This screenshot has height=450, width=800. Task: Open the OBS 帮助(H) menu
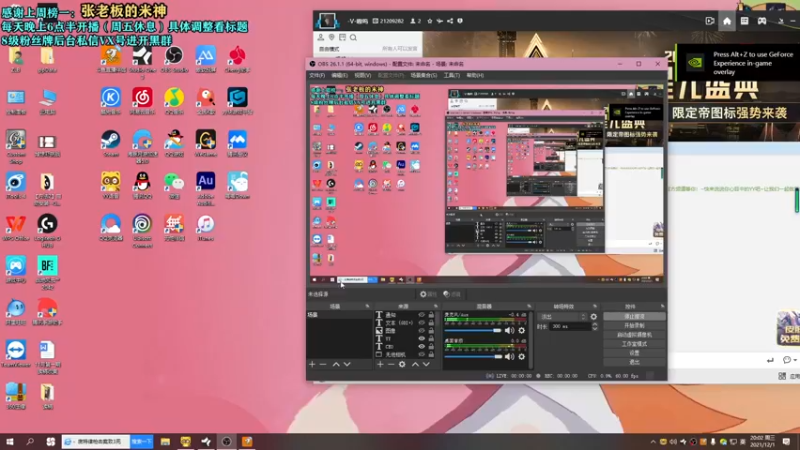(x=475, y=76)
